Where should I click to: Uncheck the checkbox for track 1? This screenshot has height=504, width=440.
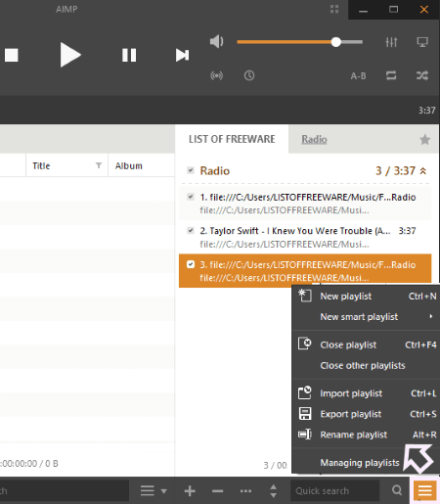191,197
